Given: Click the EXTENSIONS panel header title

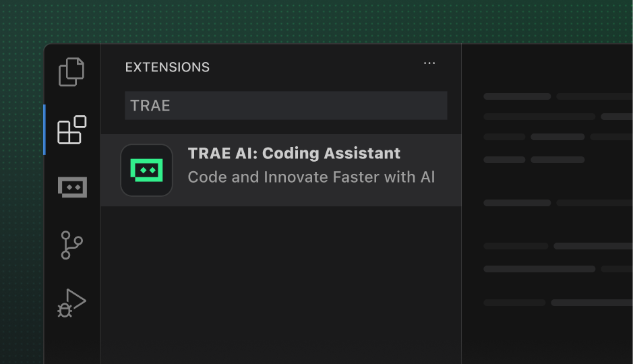Looking at the screenshot, I should tap(167, 67).
